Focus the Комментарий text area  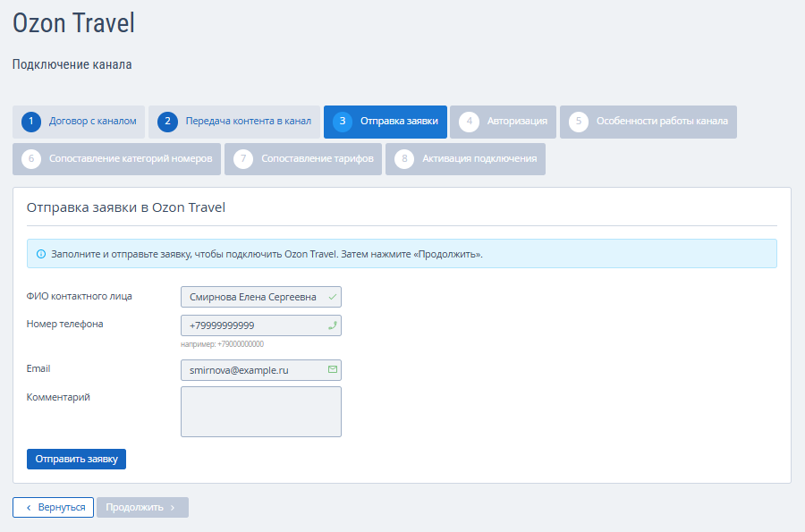261,412
